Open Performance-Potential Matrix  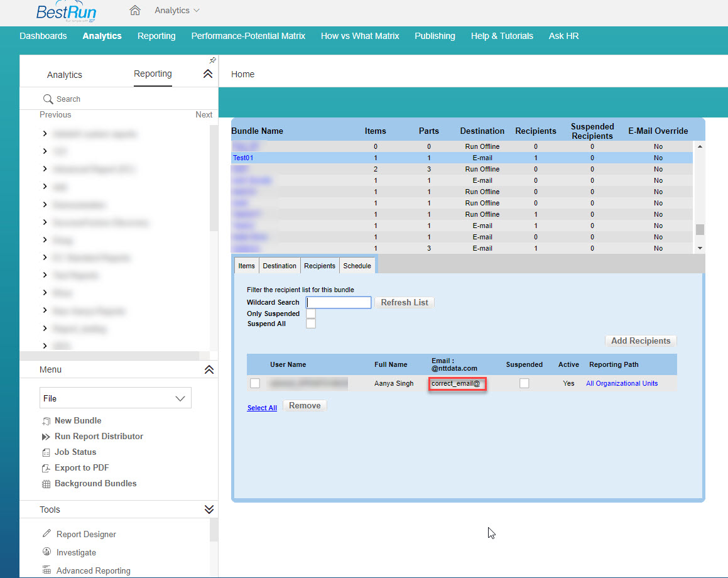coord(248,36)
